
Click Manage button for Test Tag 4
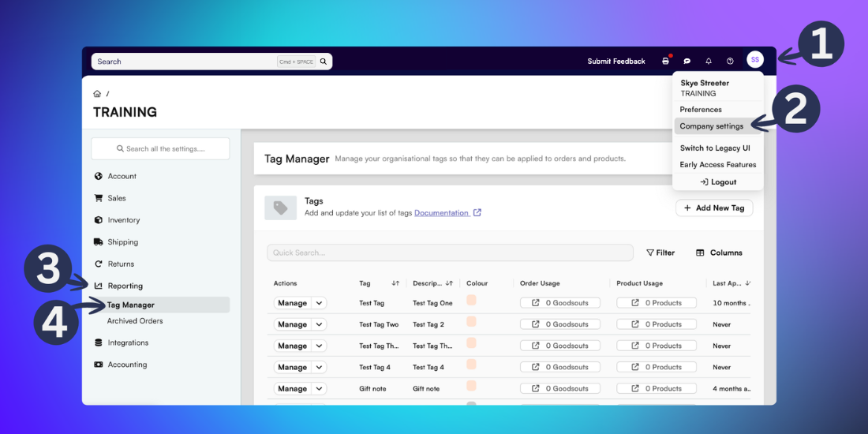292,367
